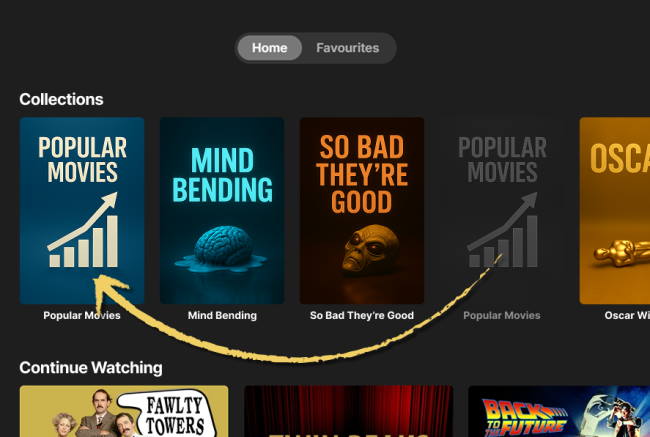Click the Mind Bending caption label

pos(222,316)
